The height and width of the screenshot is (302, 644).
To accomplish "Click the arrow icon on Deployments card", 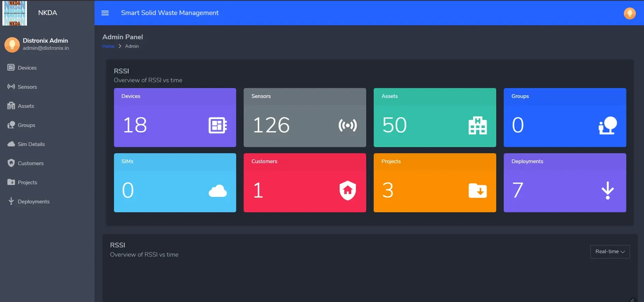I will [607, 190].
